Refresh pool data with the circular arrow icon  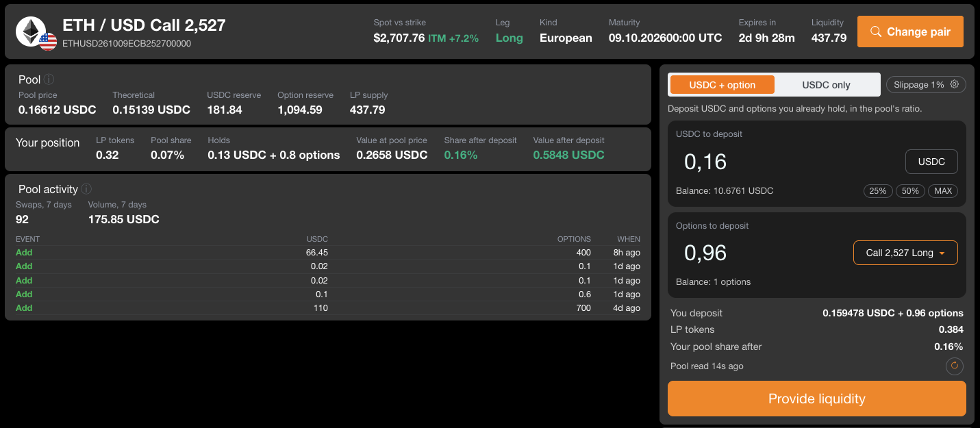tap(955, 366)
